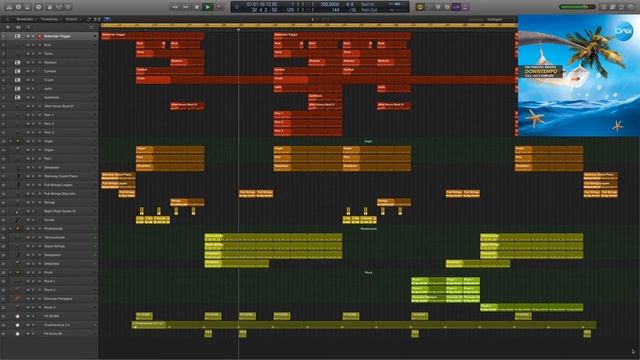Select the Crashreverse 2.4 track icon
The height and width of the screenshot is (360, 640).
coord(18,325)
